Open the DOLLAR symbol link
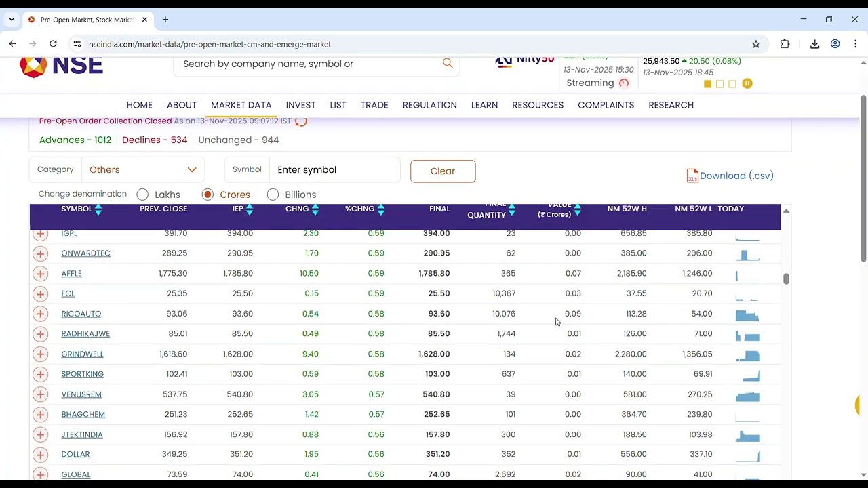 click(75, 454)
